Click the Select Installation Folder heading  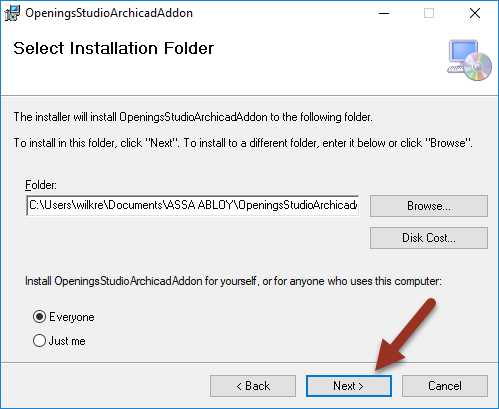[x=113, y=48]
